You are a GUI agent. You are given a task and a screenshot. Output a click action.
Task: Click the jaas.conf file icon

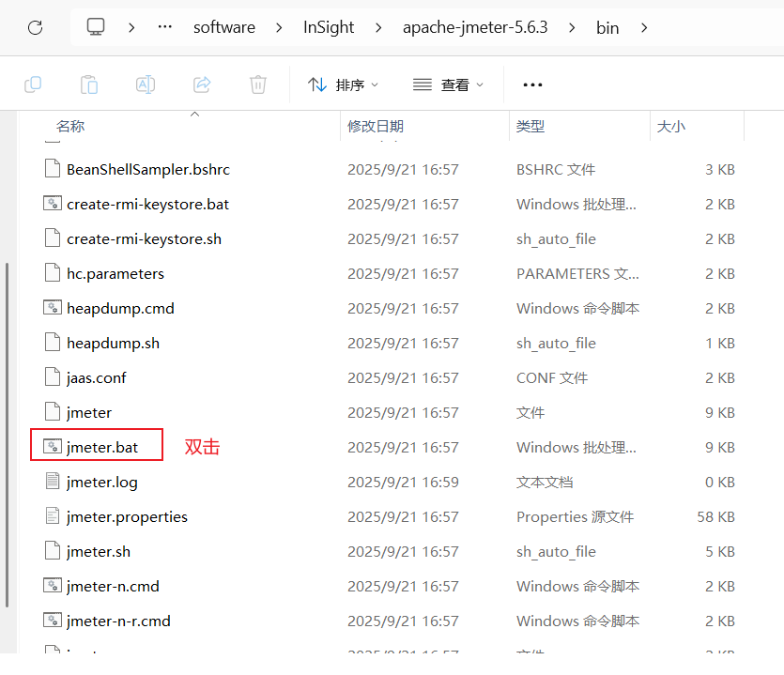(x=53, y=377)
